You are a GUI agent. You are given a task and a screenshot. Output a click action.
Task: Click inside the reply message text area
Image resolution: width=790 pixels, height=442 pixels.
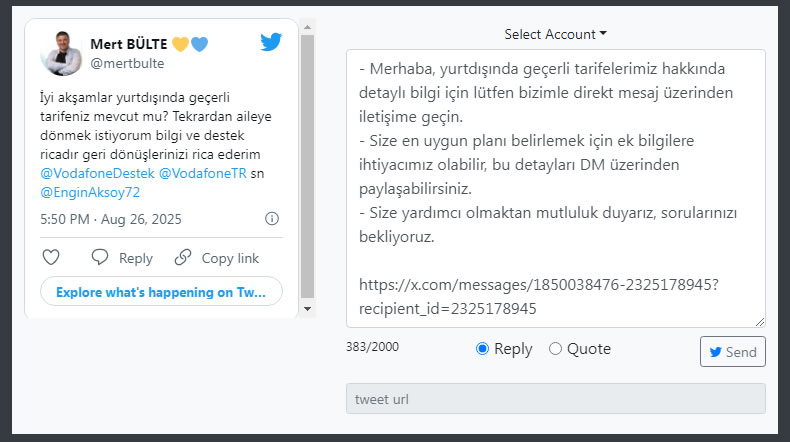pos(555,188)
